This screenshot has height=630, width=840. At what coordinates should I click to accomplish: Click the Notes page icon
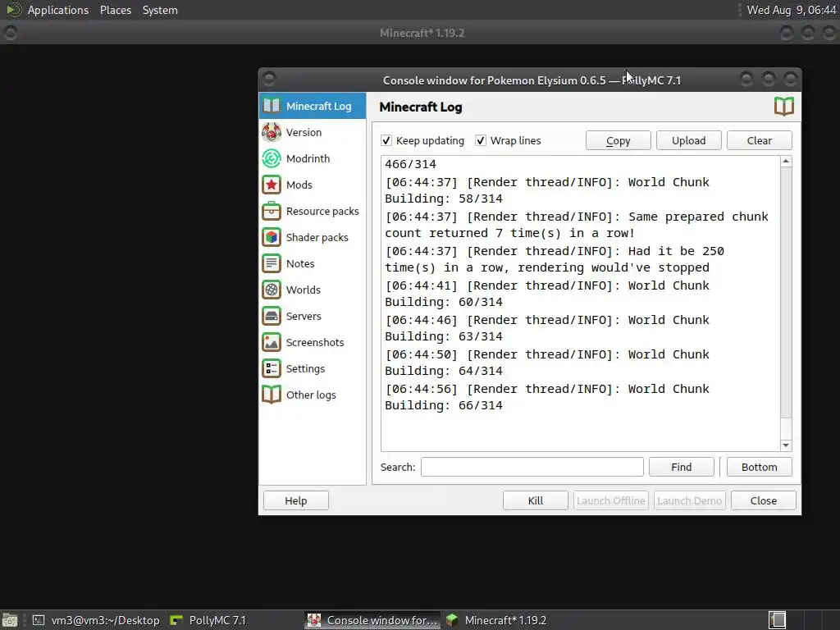(272, 263)
